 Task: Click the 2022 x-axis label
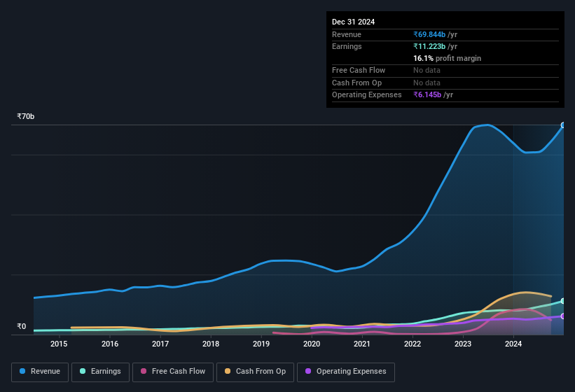tap(413, 344)
